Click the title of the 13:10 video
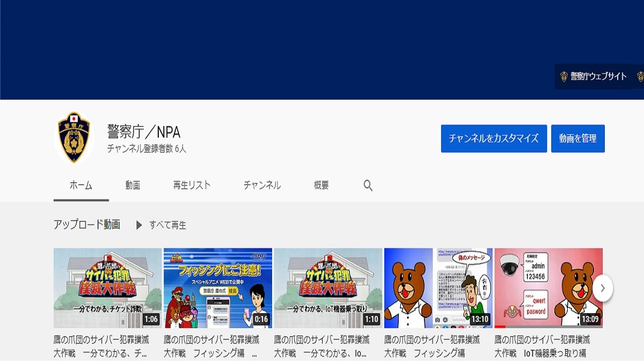This screenshot has height=362, width=644. [432, 346]
